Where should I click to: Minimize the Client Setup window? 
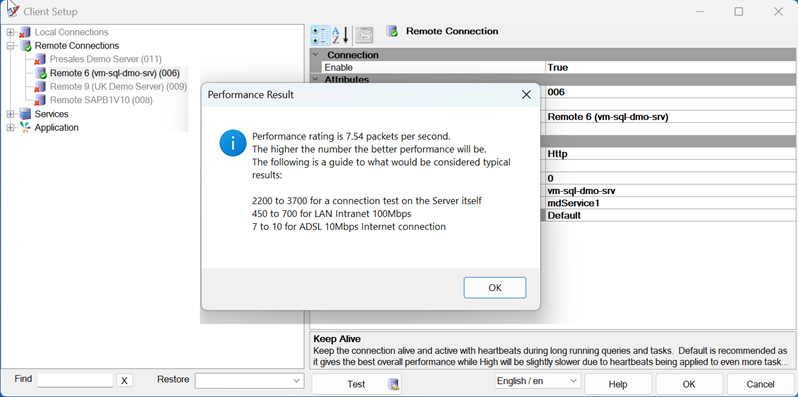(699, 11)
